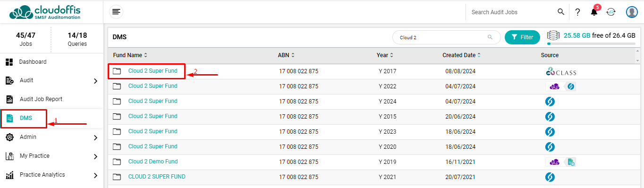Screen dimensions: 644x188
Task: Open the notifications bell with badge 5
Action: (594, 11)
